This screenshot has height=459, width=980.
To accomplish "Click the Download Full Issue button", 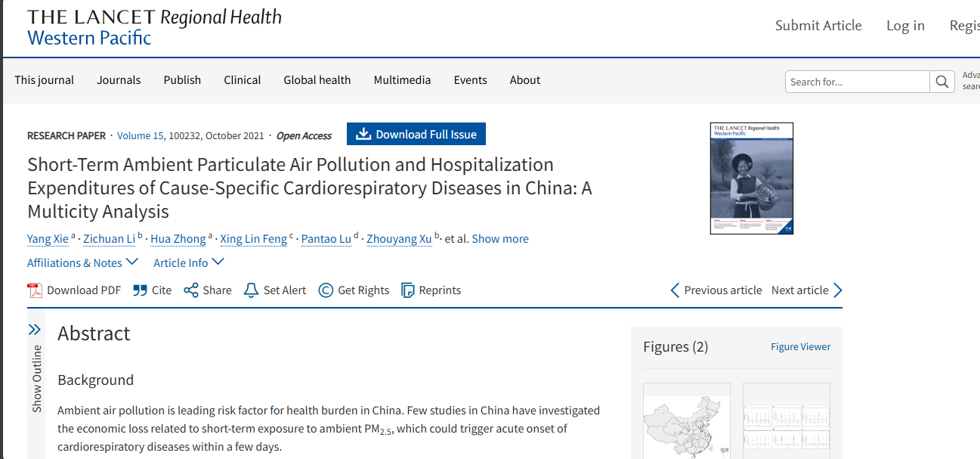I will coord(416,134).
